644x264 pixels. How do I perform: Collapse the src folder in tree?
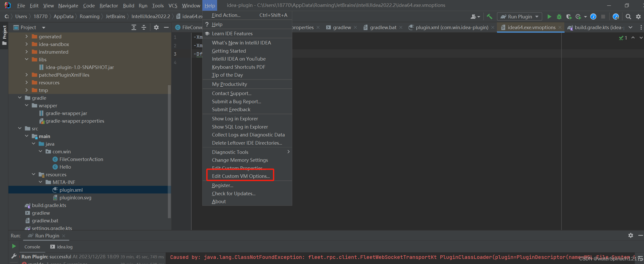tap(20, 129)
